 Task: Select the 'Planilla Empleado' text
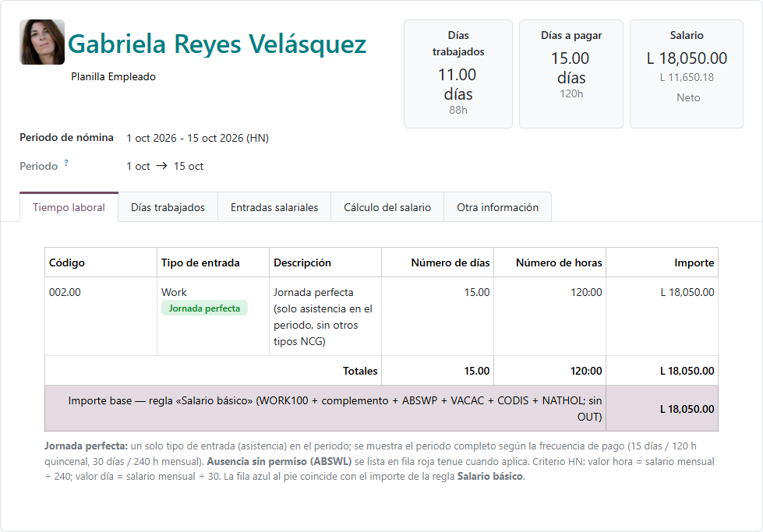[x=113, y=76]
